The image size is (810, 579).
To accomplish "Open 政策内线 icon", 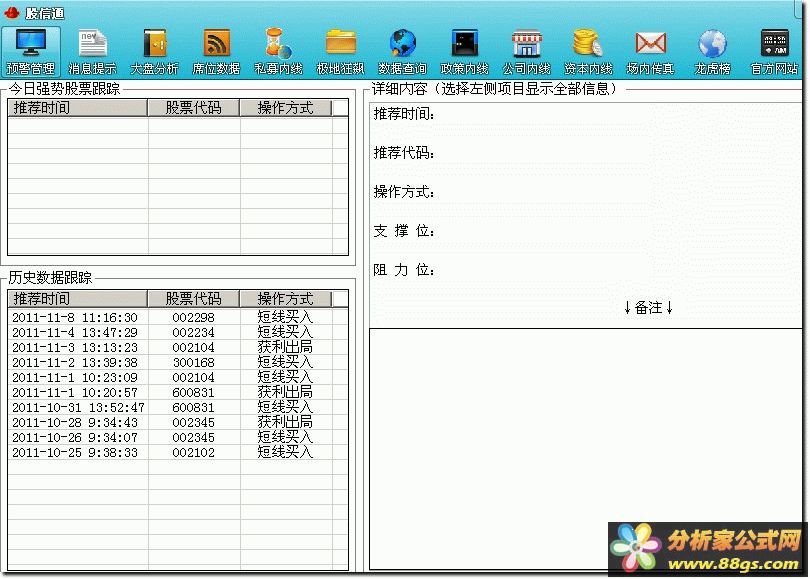I will (x=464, y=51).
